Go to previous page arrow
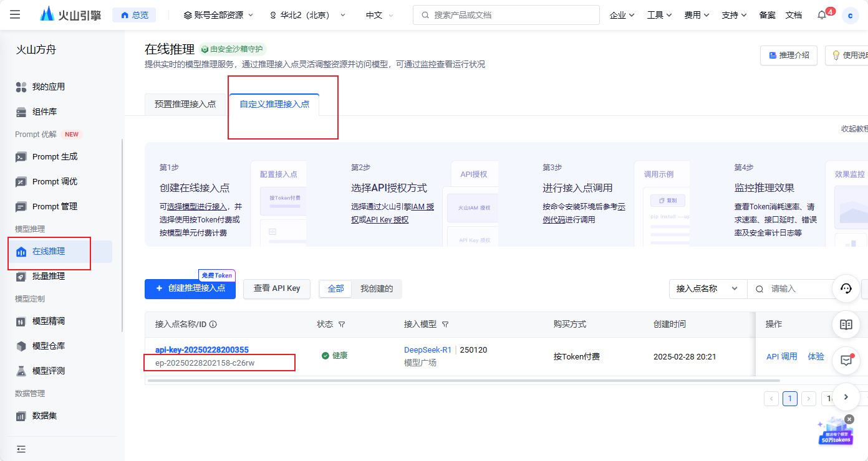The height and width of the screenshot is (461, 868). click(x=771, y=399)
